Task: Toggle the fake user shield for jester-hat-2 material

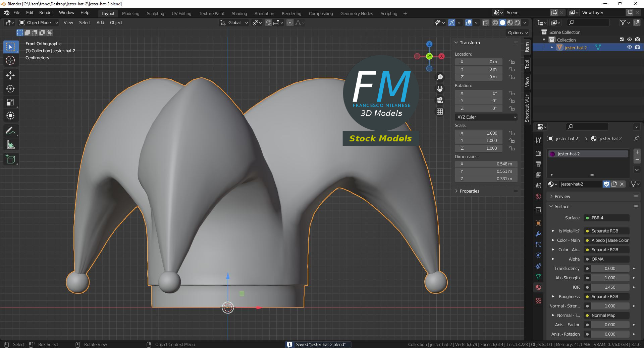Action: [606, 184]
